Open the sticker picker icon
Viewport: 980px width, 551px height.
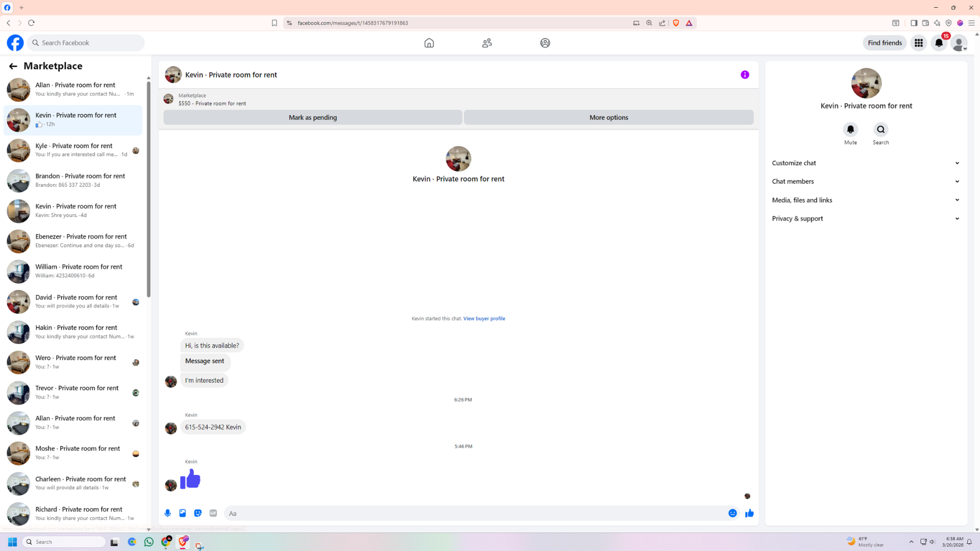tap(198, 513)
